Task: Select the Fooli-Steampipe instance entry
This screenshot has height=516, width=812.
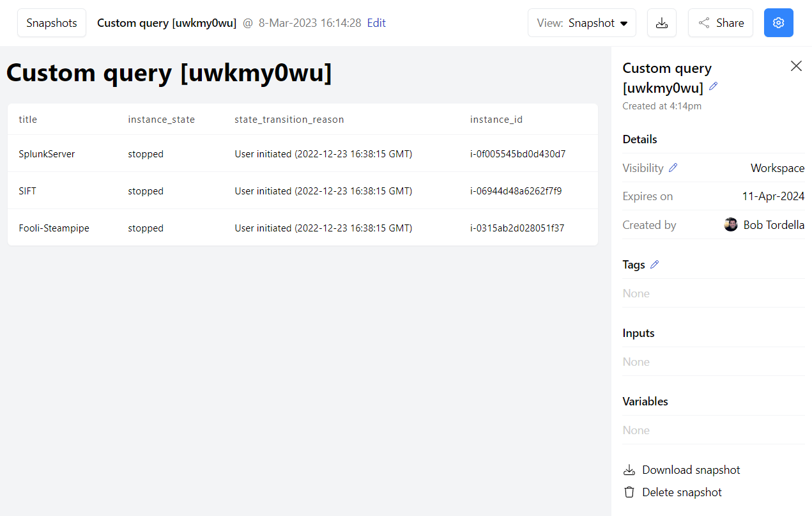Action: [x=54, y=228]
